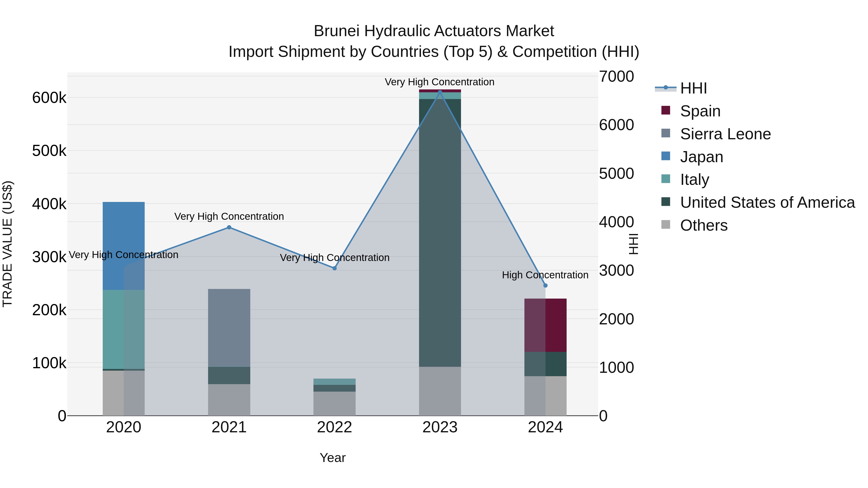Click the 2022 x-axis label
Screen dimensions: 868x488
(x=335, y=427)
